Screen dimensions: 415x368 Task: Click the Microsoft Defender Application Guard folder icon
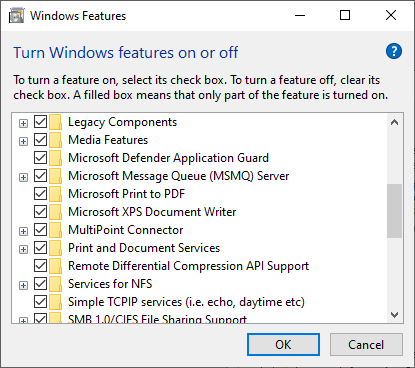point(55,158)
